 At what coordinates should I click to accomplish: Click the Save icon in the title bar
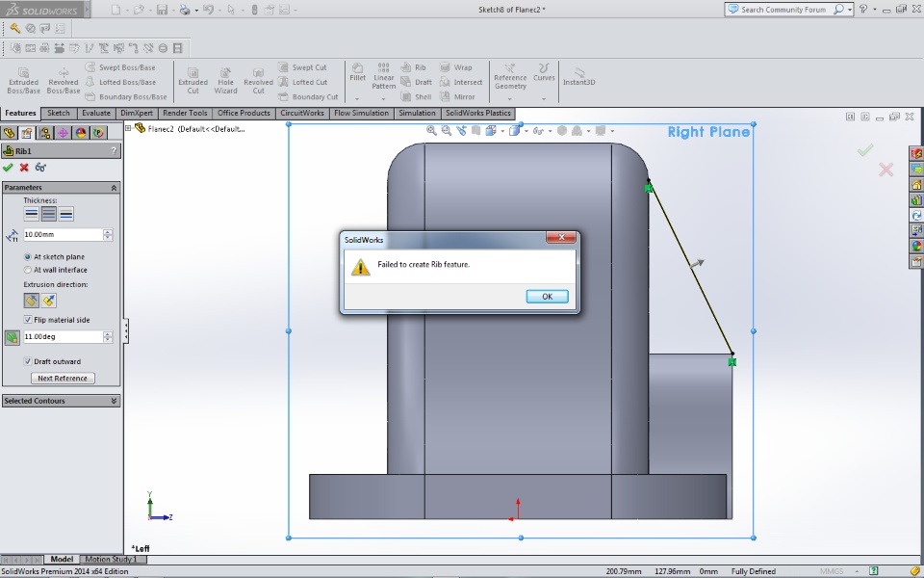(162, 10)
